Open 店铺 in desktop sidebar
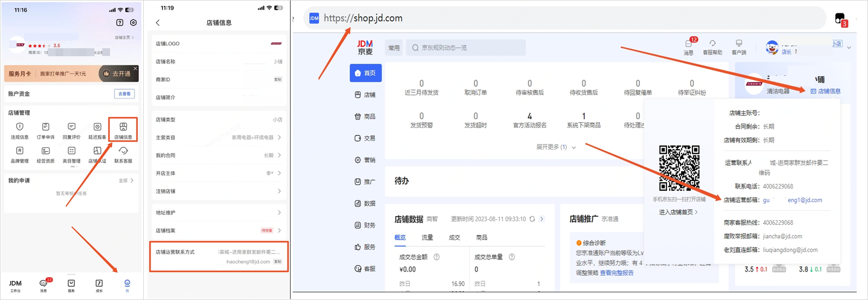This screenshot has width=868, height=300. tap(366, 95)
